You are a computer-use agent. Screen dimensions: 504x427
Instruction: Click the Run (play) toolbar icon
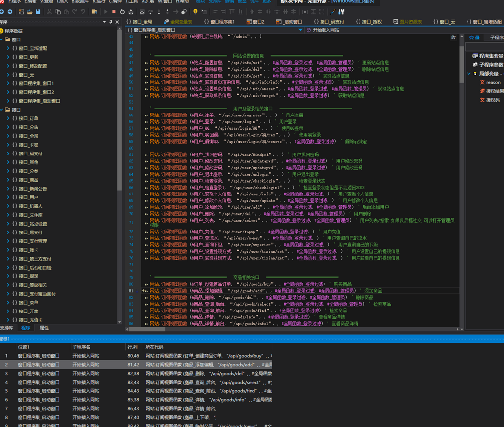pyautogui.click(x=106, y=12)
